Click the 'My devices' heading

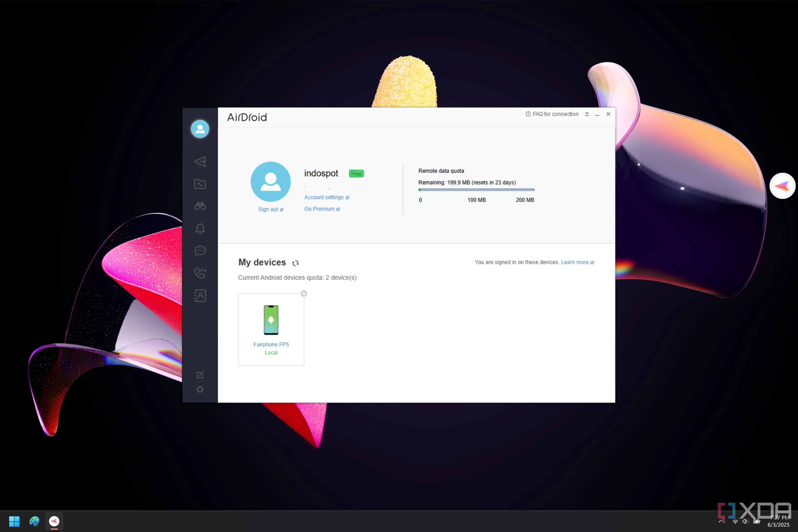[262, 262]
